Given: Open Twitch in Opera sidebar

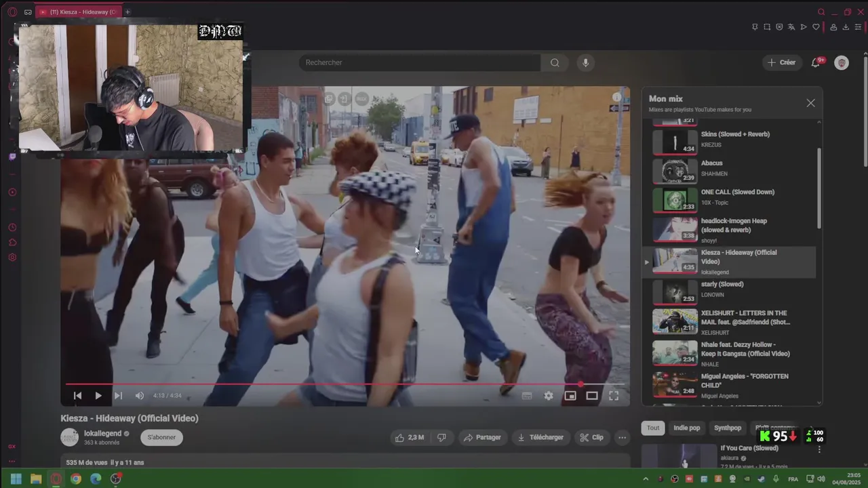Looking at the screenshot, I should click(12, 157).
